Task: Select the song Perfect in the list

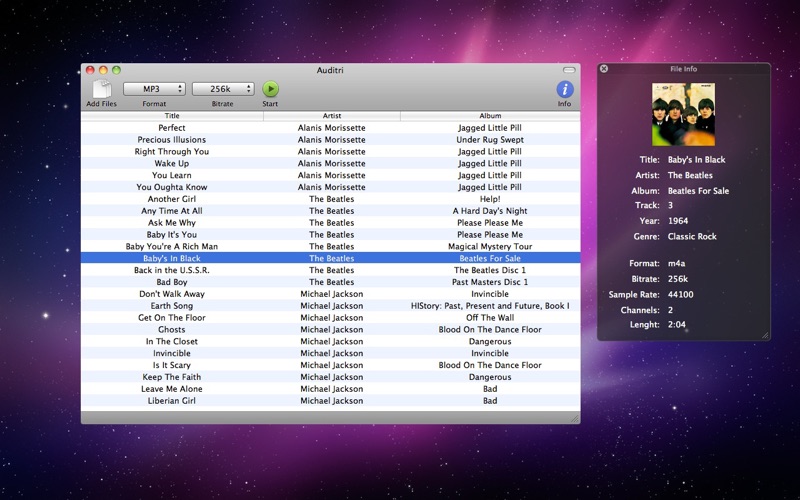Action: [x=331, y=128]
